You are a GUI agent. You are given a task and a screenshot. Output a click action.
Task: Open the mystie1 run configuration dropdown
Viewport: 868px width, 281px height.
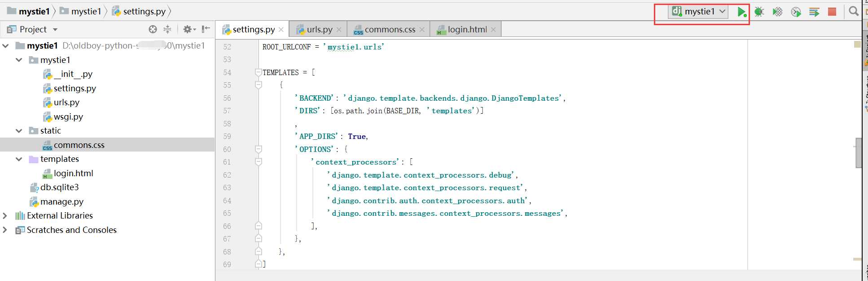click(699, 12)
